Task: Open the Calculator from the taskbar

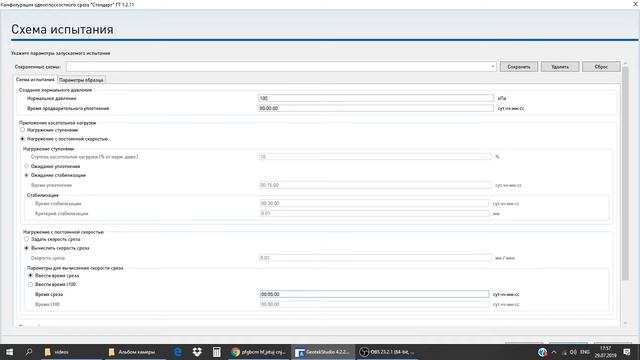Action: pos(216,352)
